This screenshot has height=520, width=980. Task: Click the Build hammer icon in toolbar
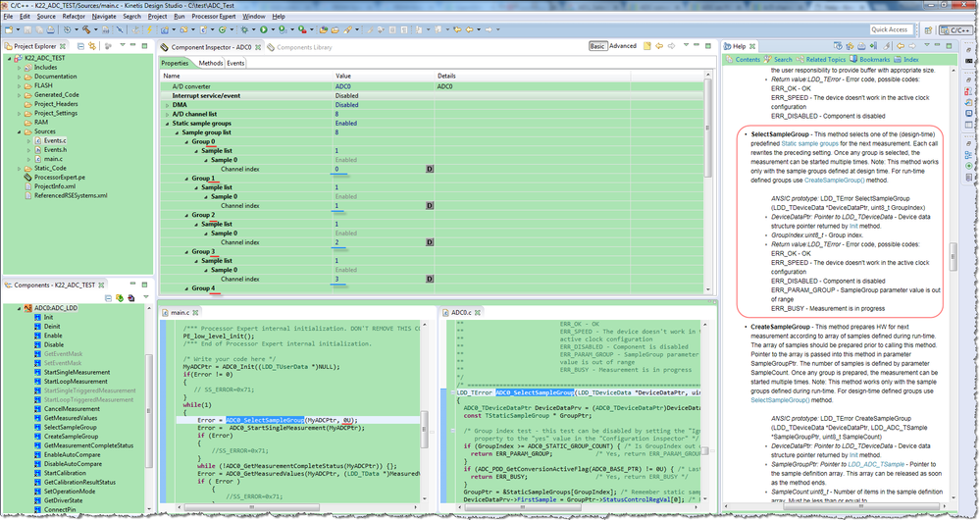pos(86,29)
